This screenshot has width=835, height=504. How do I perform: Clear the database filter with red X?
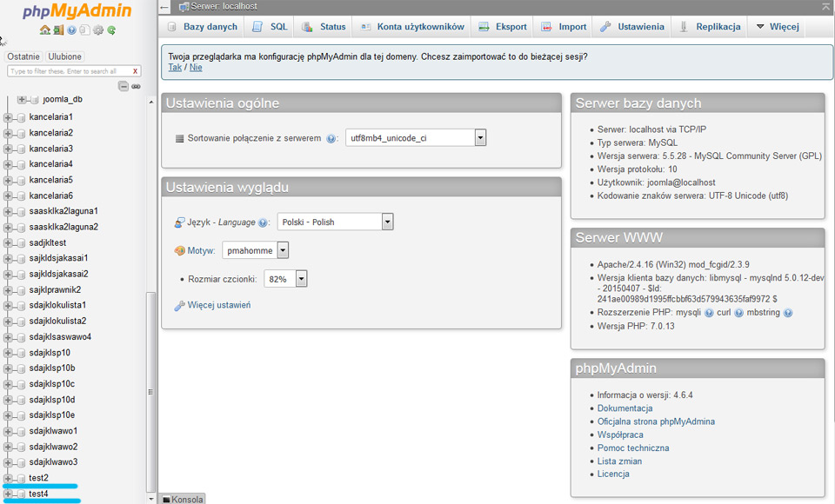coord(136,70)
